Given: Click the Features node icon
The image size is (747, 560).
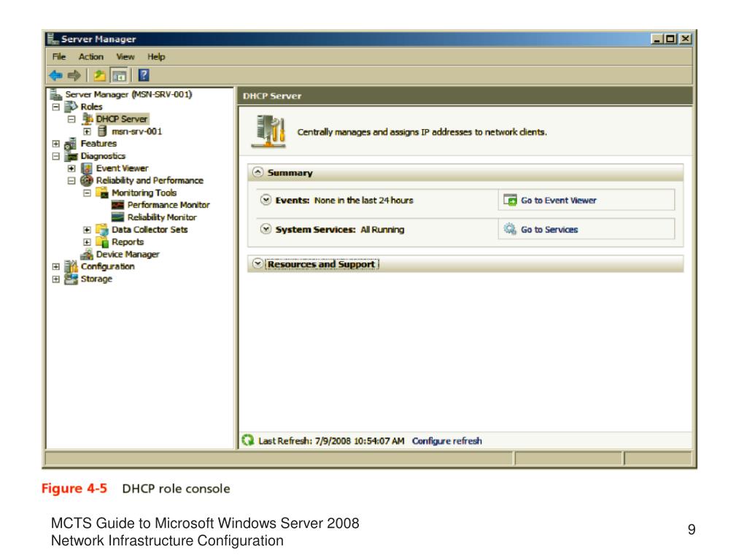Looking at the screenshot, I should 71,144.
